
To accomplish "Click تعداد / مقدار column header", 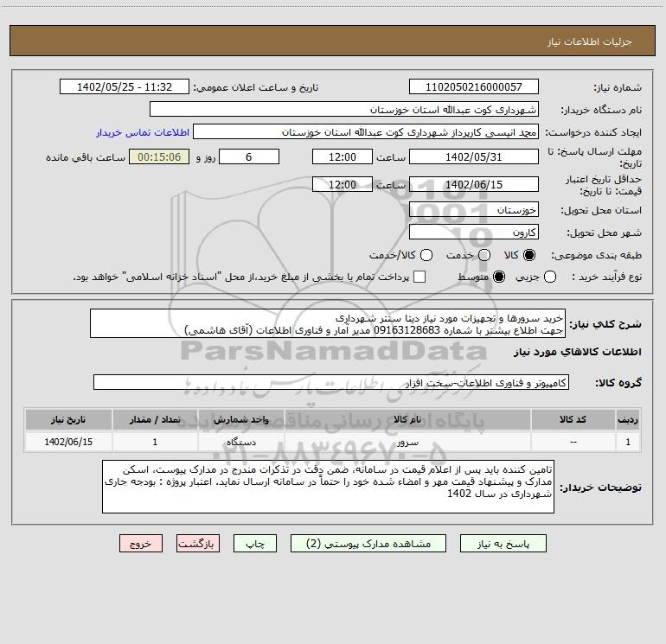I will click(x=155, y=419).
